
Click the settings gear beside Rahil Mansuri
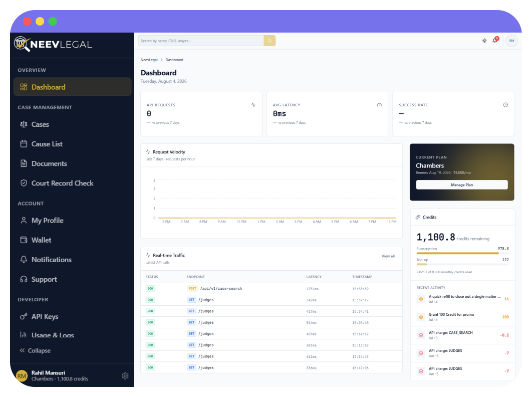[125, 375]
